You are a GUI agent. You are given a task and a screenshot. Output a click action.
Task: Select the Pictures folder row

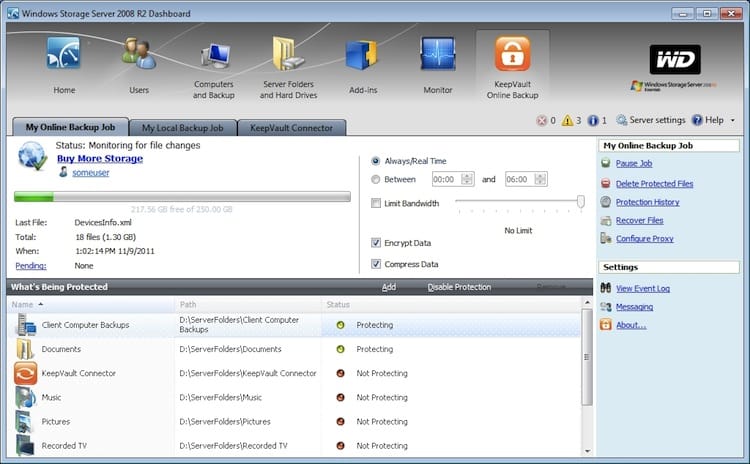click(x=293, y=421)
